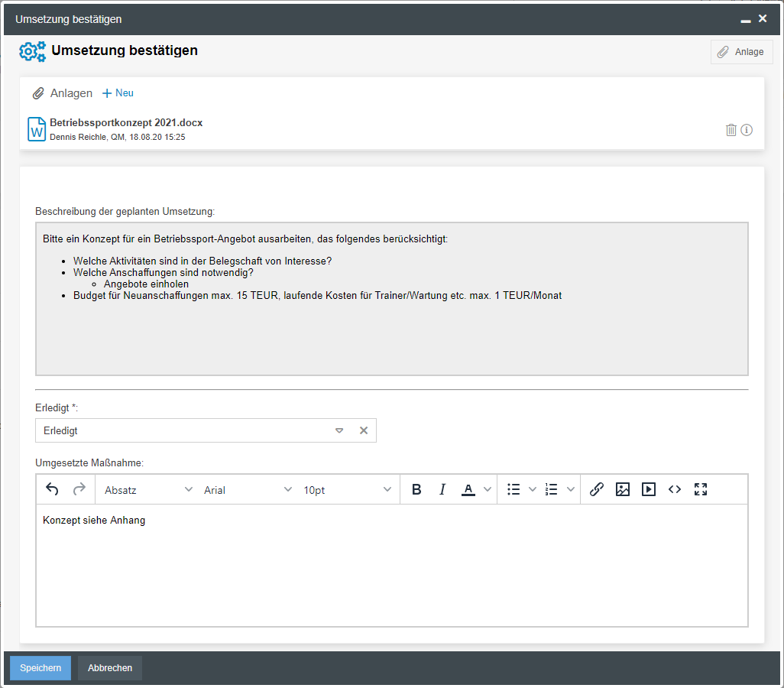The width and height of the screenshot is (784, 688).
Task: Click the undo arrow in editor toolbar
Action: pyautogui.click(x=52, y=490)
